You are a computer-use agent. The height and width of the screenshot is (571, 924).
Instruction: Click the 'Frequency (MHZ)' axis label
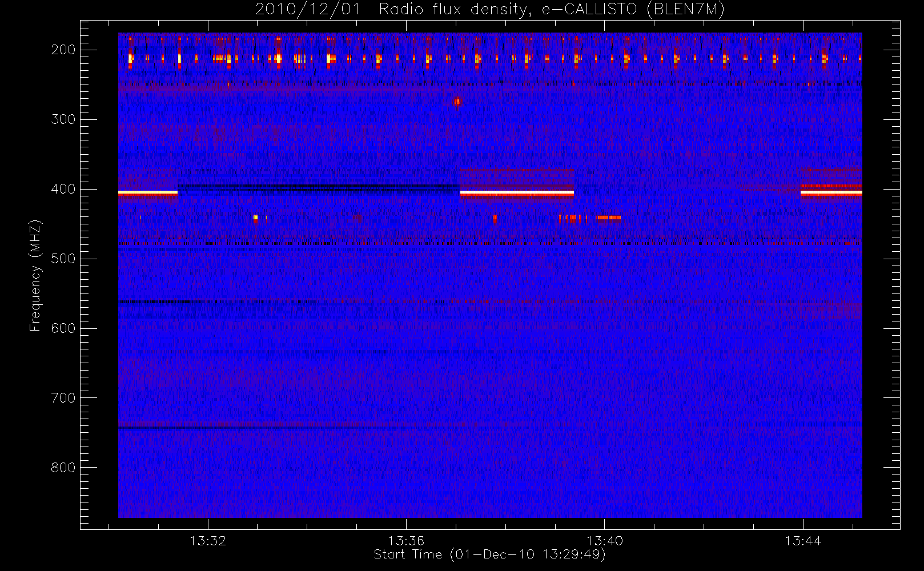pyautogui.click(x=35, y=275)
